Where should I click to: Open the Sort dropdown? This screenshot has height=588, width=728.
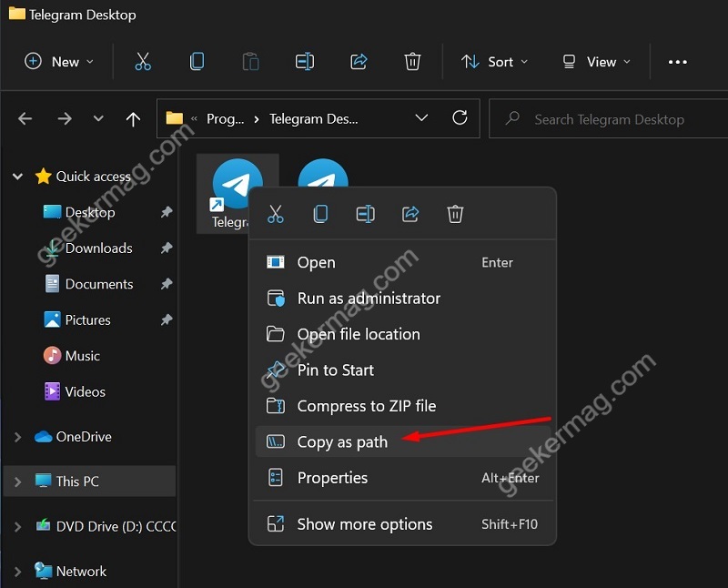(494, 61)
